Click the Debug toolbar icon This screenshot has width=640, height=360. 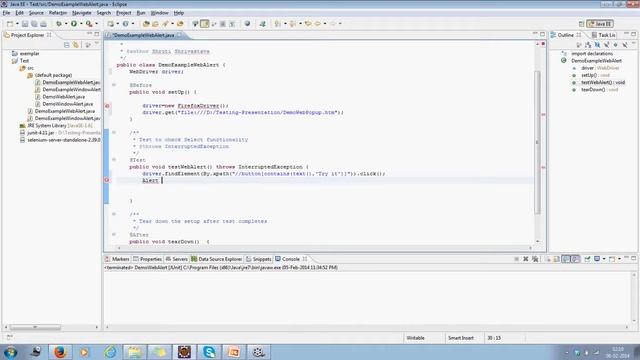[59, 24]
